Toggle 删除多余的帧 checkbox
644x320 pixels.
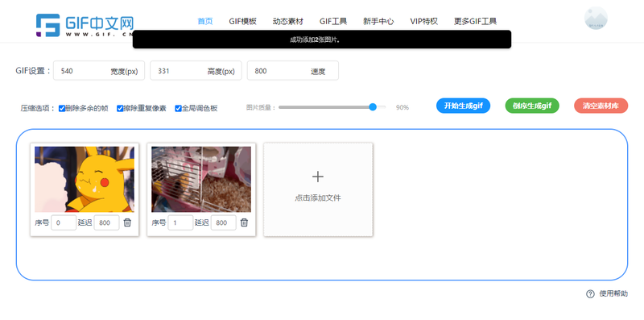[62, 108]
